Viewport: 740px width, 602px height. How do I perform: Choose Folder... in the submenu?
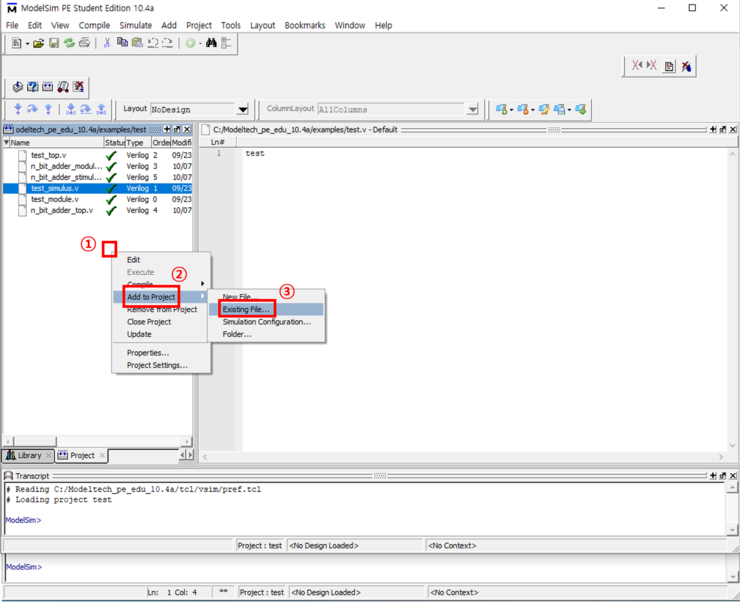click(267, 334)
